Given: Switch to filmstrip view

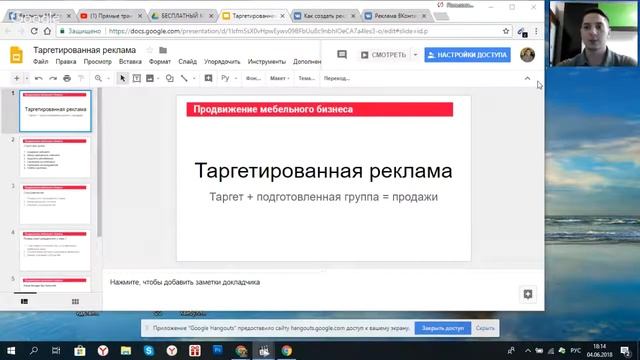Looking at the screenshot, I should click(24, 302).
